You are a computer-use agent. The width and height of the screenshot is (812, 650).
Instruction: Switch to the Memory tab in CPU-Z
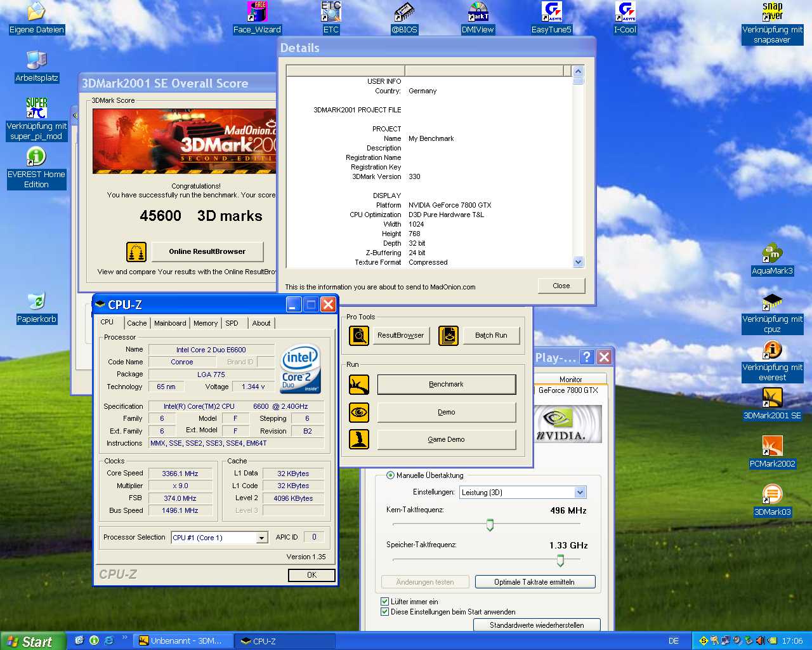coord(206,323)
